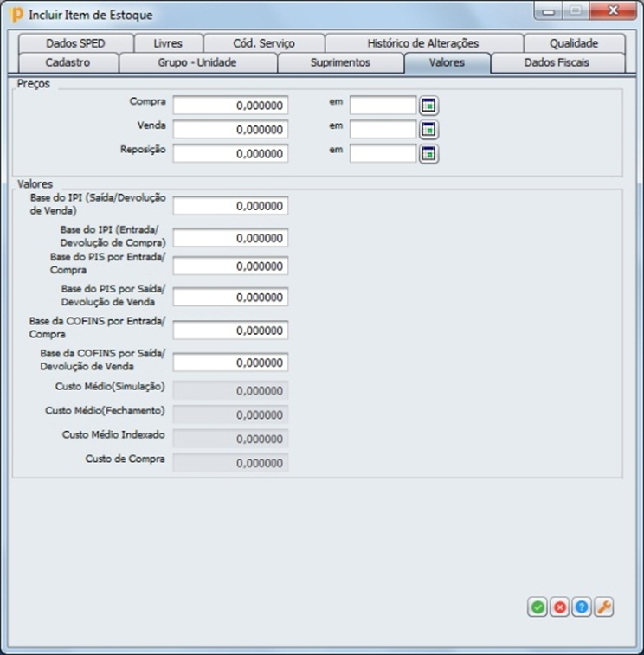Open calendar picker for Venda date
644x655 pixels.
pos(428,130)
